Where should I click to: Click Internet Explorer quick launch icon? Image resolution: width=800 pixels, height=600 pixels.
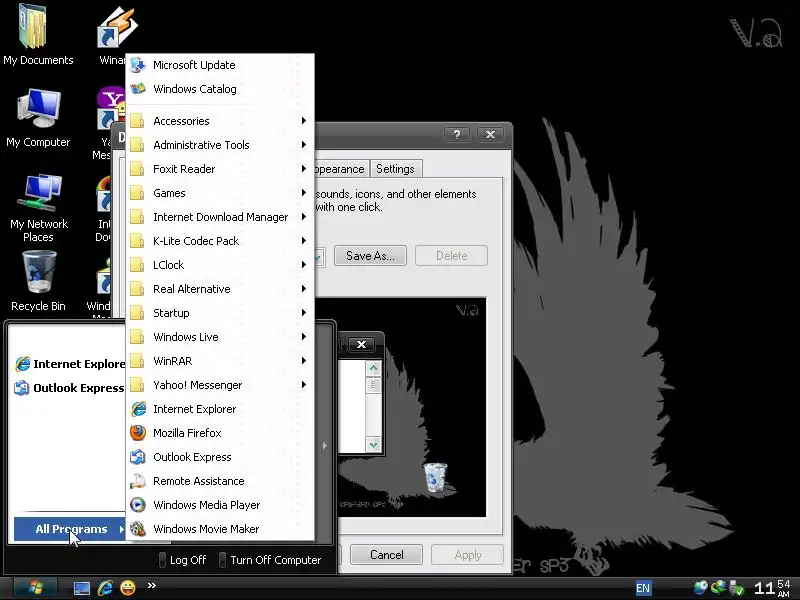coord(105,588)
